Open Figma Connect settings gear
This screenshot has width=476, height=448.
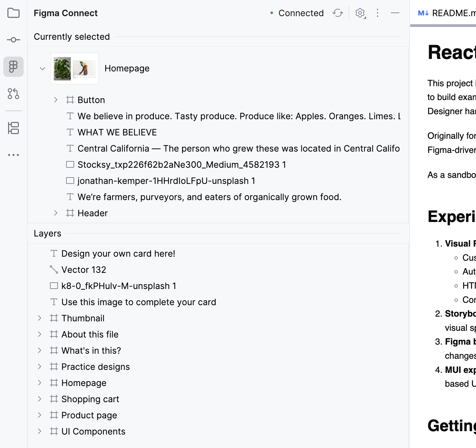pyautogui.click(x=360, y=13)
